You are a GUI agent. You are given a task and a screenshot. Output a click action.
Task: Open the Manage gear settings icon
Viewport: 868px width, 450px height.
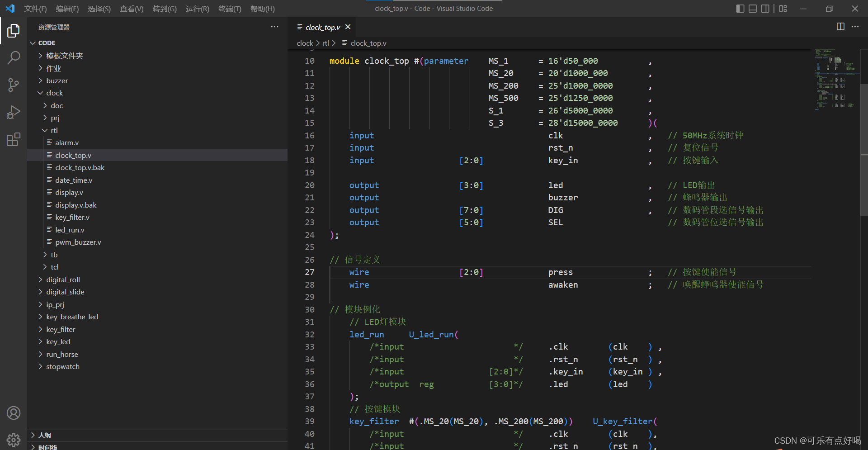[x=14, y=439]
